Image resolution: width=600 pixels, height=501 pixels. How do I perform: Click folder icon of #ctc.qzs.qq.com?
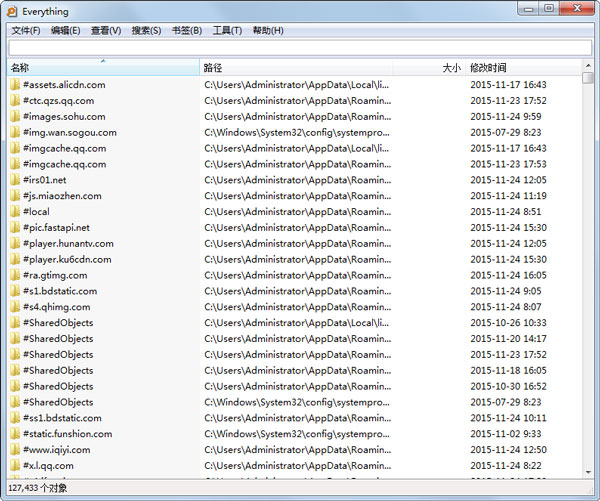point(15,101)
